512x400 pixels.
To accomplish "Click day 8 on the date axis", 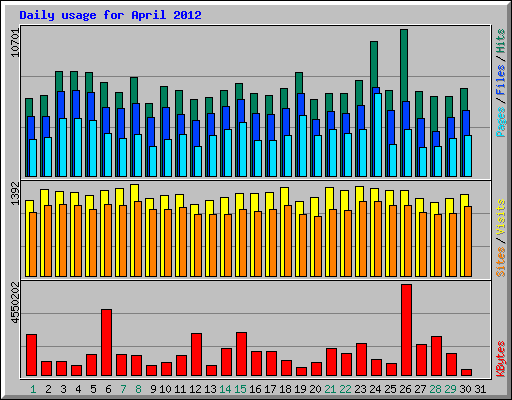I will (x=138, y=389).
